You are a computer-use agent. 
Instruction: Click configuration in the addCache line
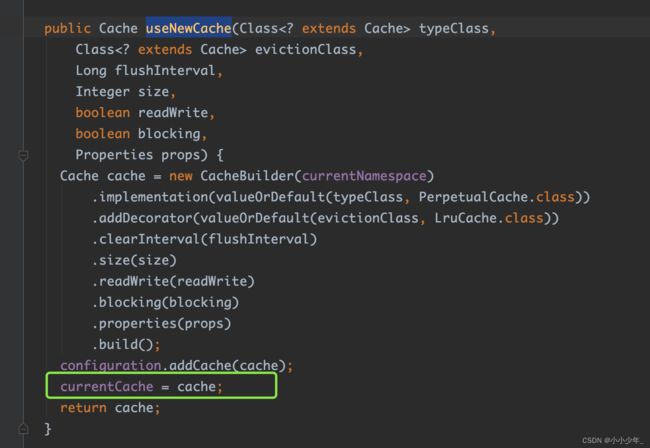[110, 366]
